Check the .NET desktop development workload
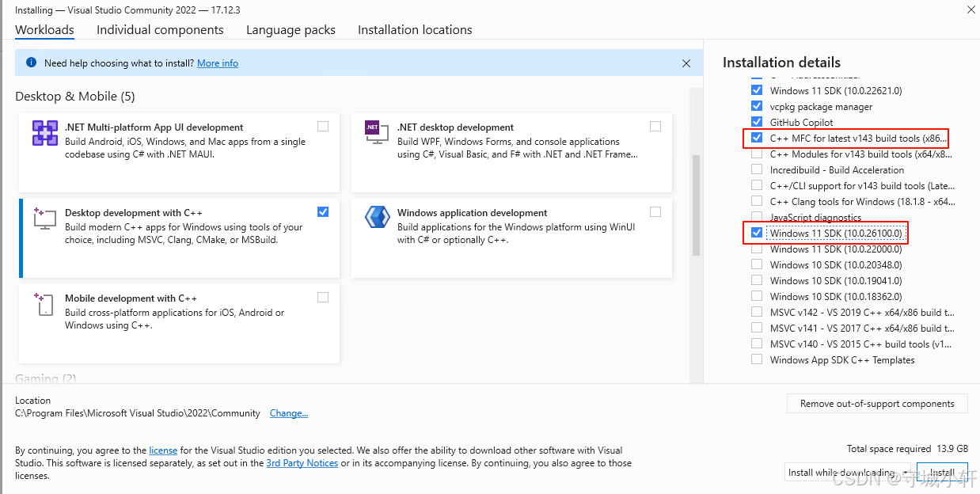980x494 pixels. [655, 126]
